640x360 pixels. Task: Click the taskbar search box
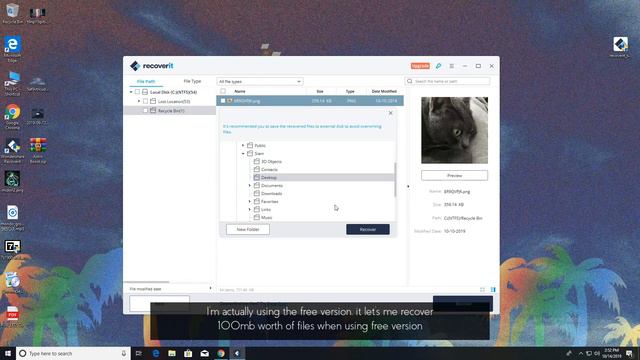(73, 353)
